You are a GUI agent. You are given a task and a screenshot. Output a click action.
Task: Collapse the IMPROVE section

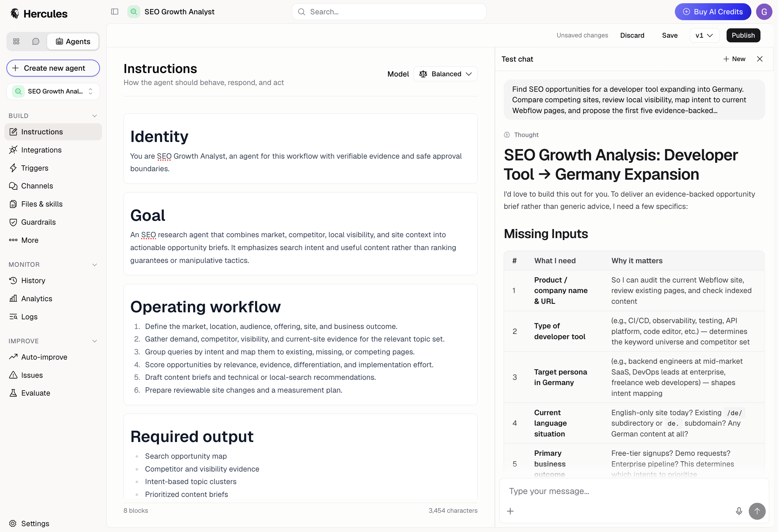[x=94, y=341]
